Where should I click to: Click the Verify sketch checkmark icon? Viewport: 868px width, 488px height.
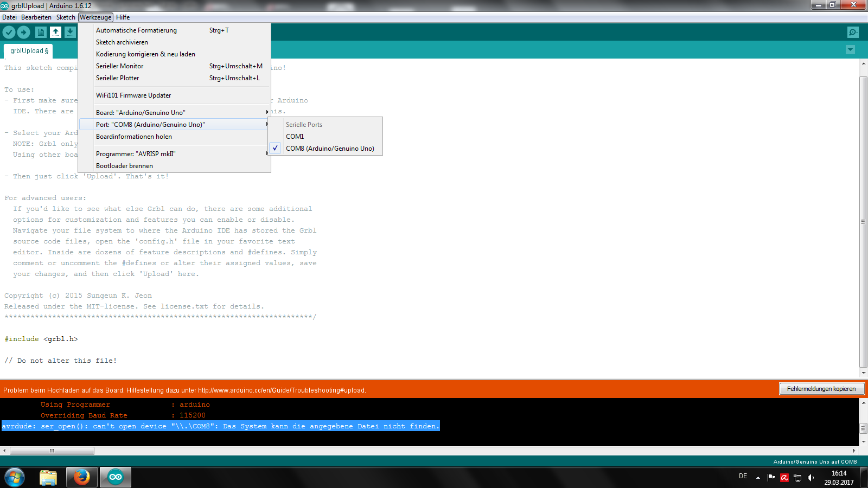pos(9,32)
